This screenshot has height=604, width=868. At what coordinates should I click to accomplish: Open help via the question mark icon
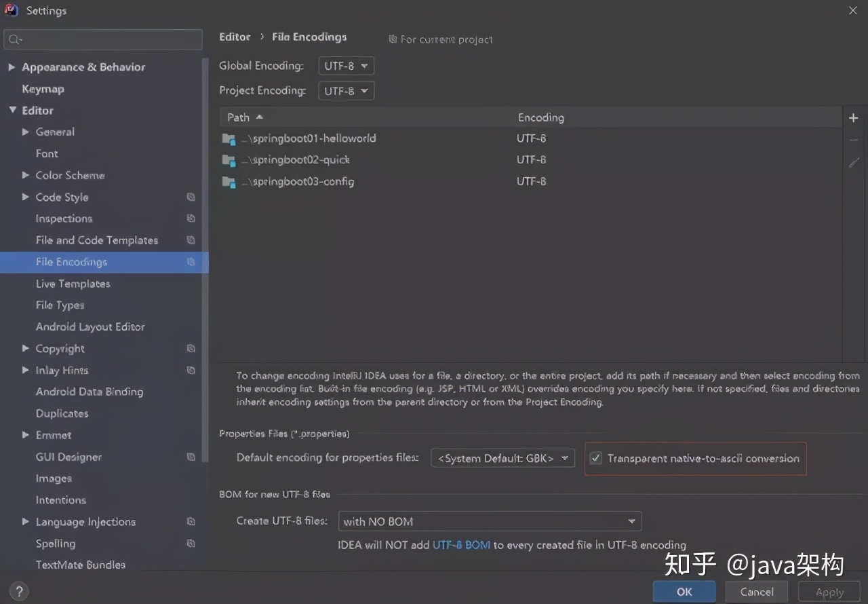click(x=18, y=591)
